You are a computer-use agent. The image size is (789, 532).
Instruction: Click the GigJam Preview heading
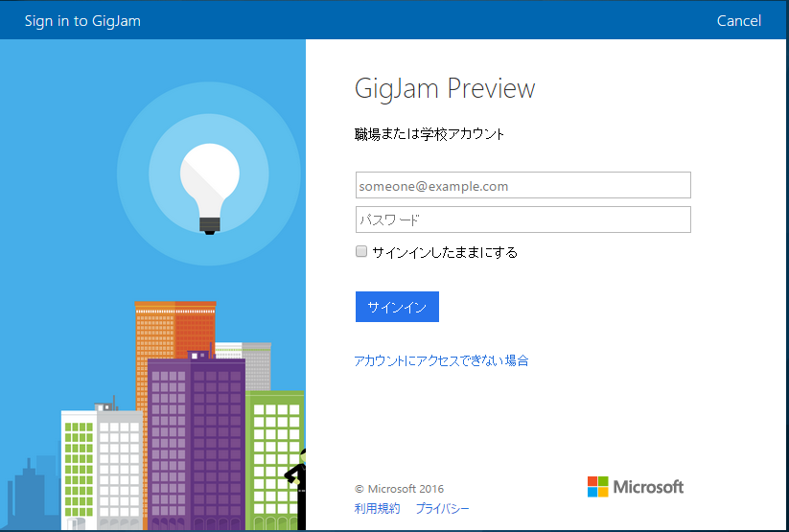[445, 88]
